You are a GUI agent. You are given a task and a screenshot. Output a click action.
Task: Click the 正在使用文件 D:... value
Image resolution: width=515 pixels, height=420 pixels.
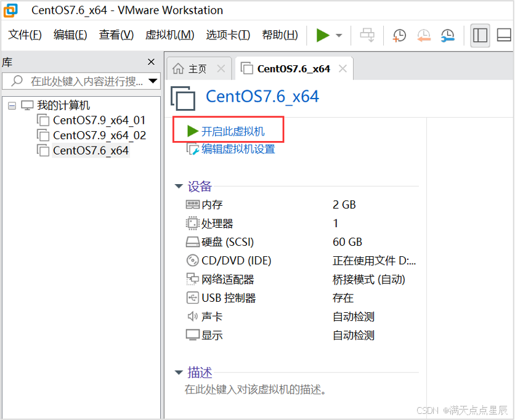point(374,260)
